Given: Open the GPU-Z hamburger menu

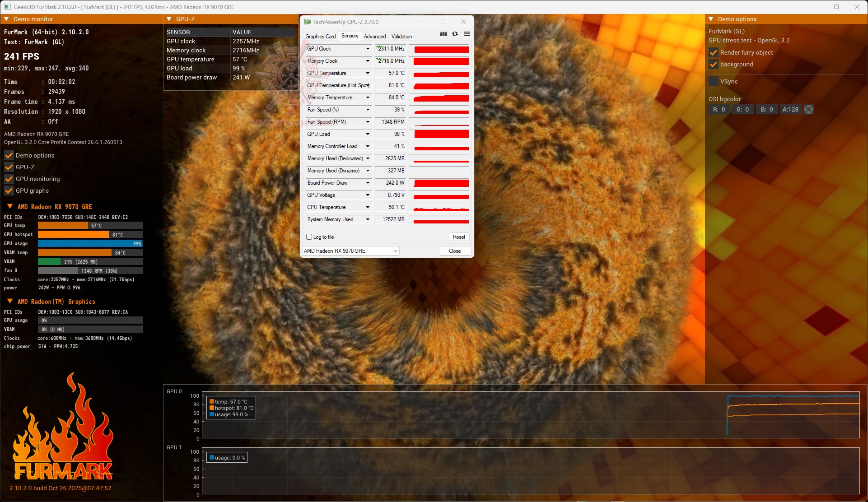Looking at the screenshot, I should [467, 34].
